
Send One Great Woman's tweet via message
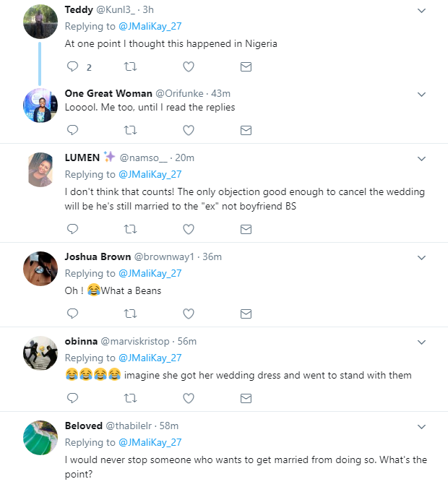246,130
